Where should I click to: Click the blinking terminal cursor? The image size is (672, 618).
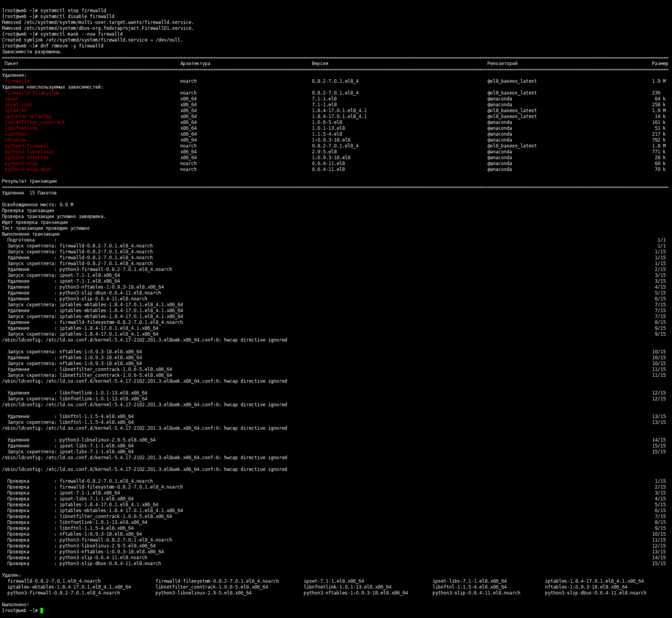click(42, 609)
